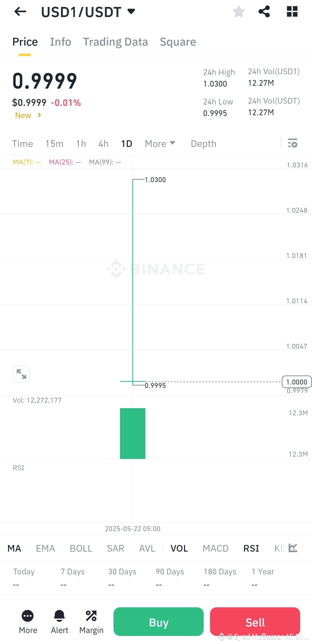The image size is (312, 644).
Task: Enable the MACD indicator
Action: click(x=216, y=548)
